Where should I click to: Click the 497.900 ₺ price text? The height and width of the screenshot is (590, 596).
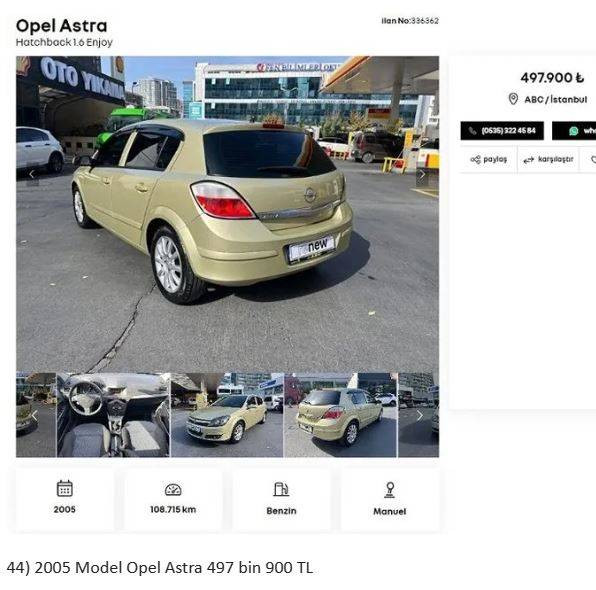tap(552, 78)
